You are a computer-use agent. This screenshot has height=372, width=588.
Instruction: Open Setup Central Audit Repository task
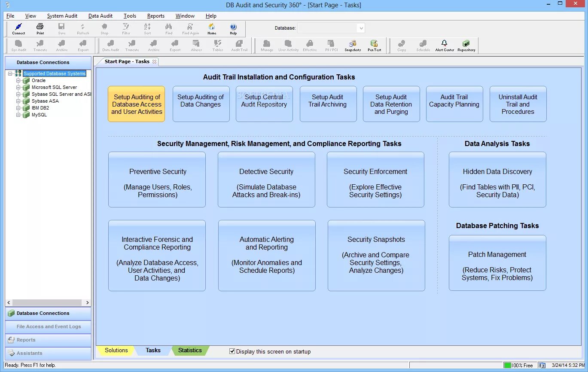(x=264, y=104)
